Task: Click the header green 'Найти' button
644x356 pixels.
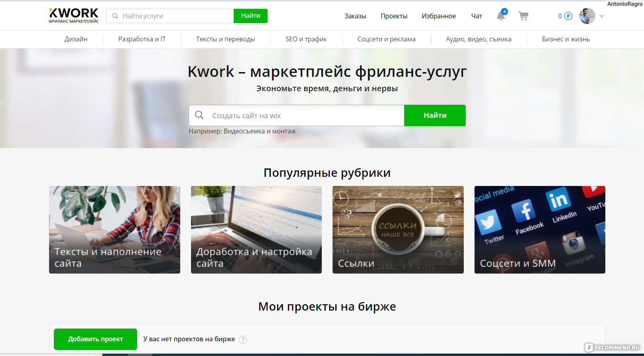Action: point(250,16)
